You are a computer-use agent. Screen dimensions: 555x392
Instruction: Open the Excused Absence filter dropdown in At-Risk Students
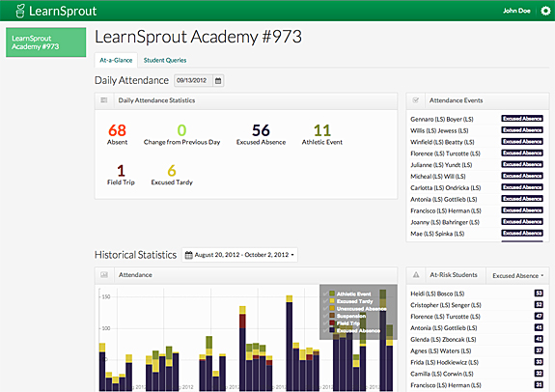tap(517, 275)
